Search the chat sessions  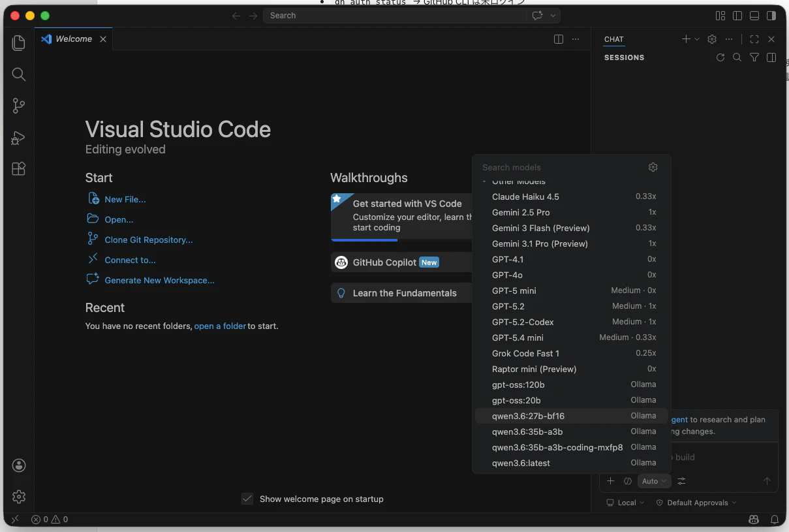click(737, 57)
